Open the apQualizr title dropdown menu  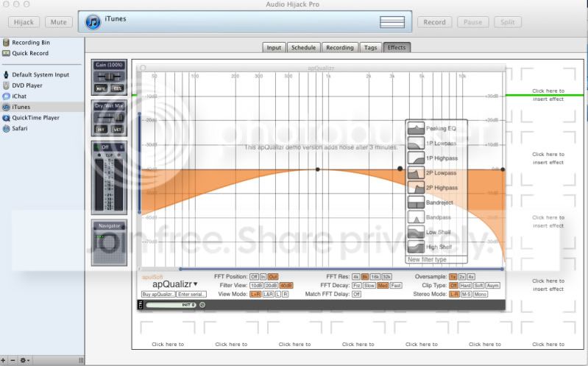point(174,284)
